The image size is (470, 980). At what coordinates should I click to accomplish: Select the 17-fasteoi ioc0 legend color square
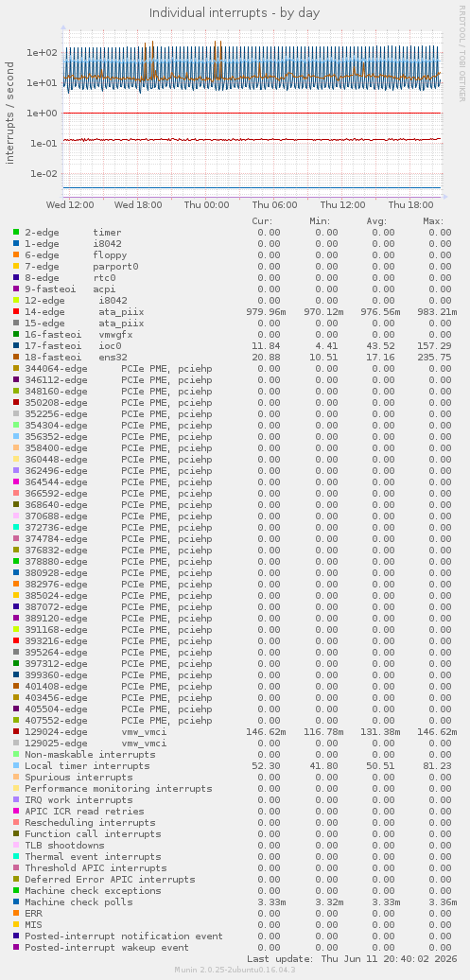pos(16,345)
